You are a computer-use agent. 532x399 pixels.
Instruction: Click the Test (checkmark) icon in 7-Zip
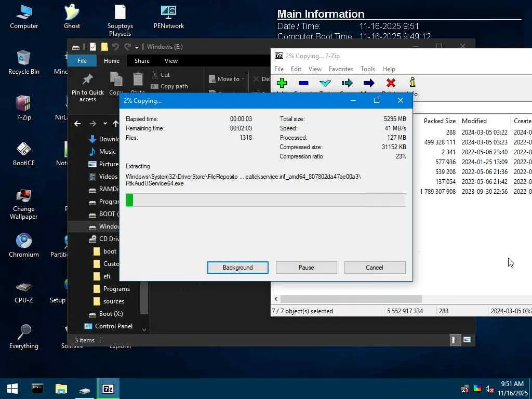pos(325,83)
